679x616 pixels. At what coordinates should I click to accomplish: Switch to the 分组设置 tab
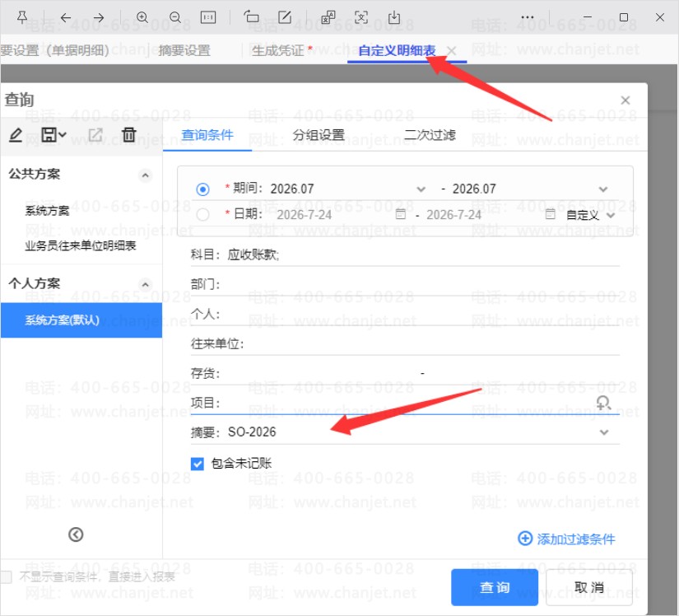[319, 135]
